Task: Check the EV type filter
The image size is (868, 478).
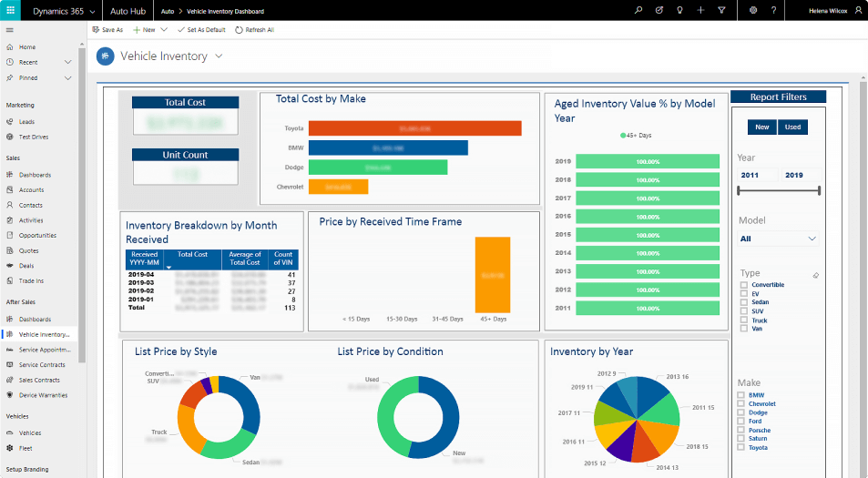Action: tap(743, 294)
